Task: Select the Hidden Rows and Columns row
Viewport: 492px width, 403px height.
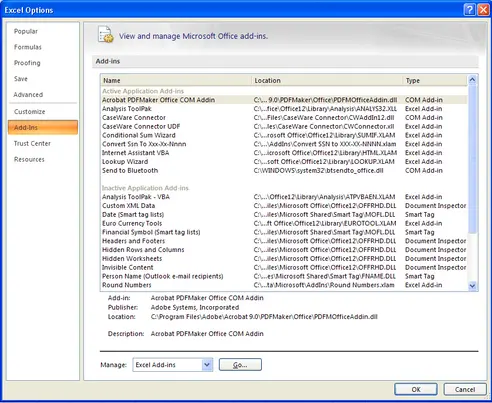Action: coord(284,250)
